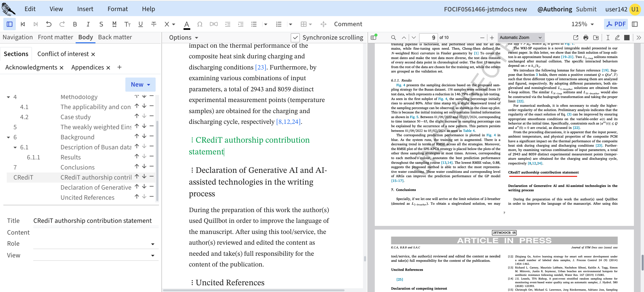Print the PDF using printer icon
Screen dimensions: 644x292
(586, 38)
